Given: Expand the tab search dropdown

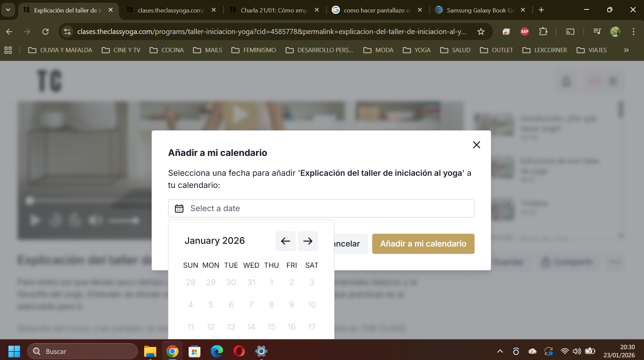Looking at the screenshot, I should [x=8, y=10].
